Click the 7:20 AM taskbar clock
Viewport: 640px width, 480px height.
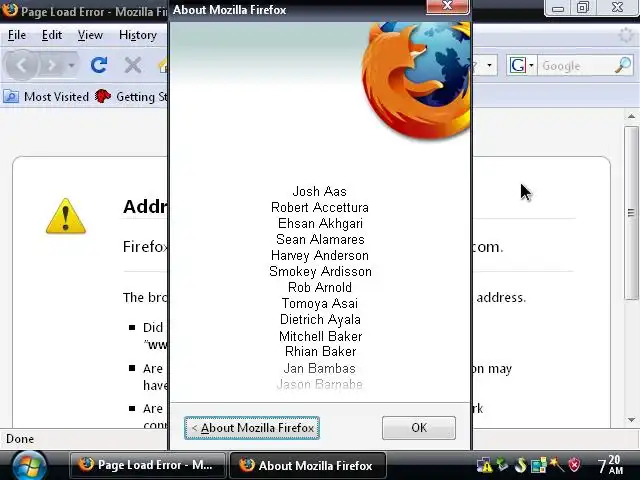tap(611, 465)
